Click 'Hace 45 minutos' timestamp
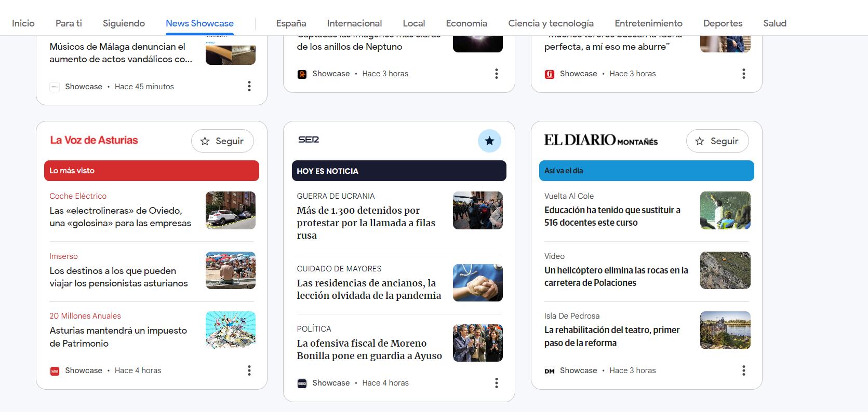Screen dimensions: 868x412 click(x=144, y=87)
